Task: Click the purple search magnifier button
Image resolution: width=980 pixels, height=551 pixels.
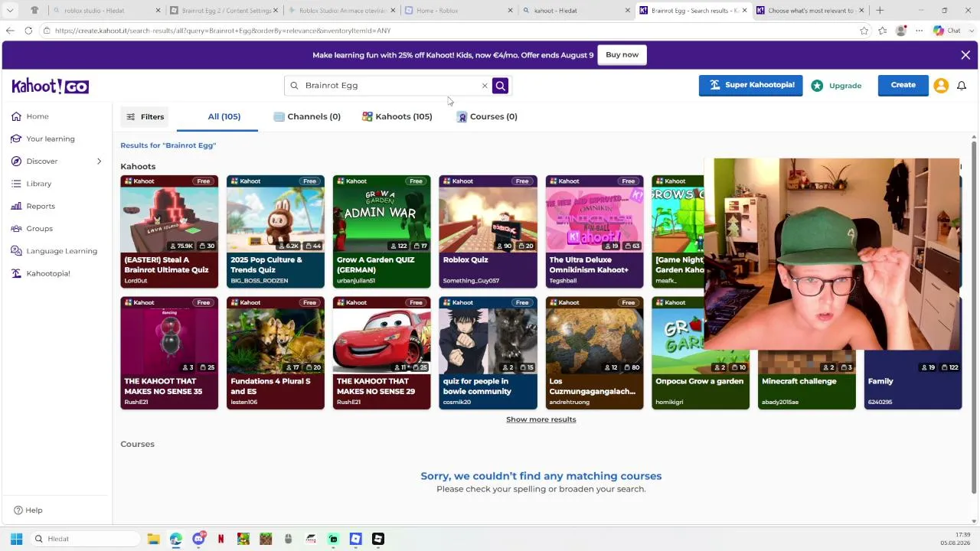Action: [x=500, y=86]
